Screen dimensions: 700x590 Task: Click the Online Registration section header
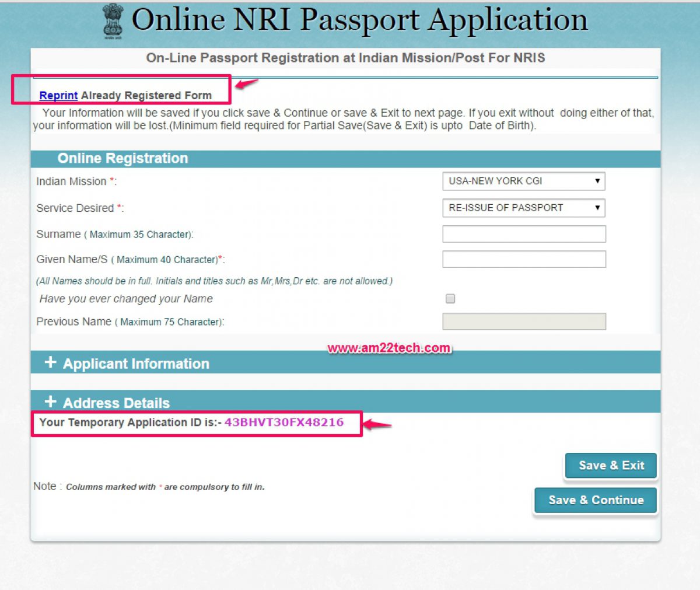pyautogui.click(x=345, y=159)
